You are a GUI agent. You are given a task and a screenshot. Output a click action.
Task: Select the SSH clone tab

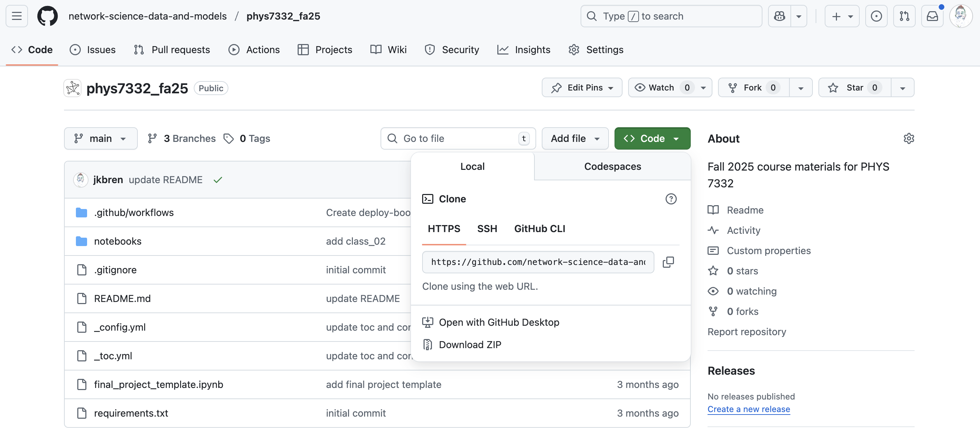coord(487,229)
